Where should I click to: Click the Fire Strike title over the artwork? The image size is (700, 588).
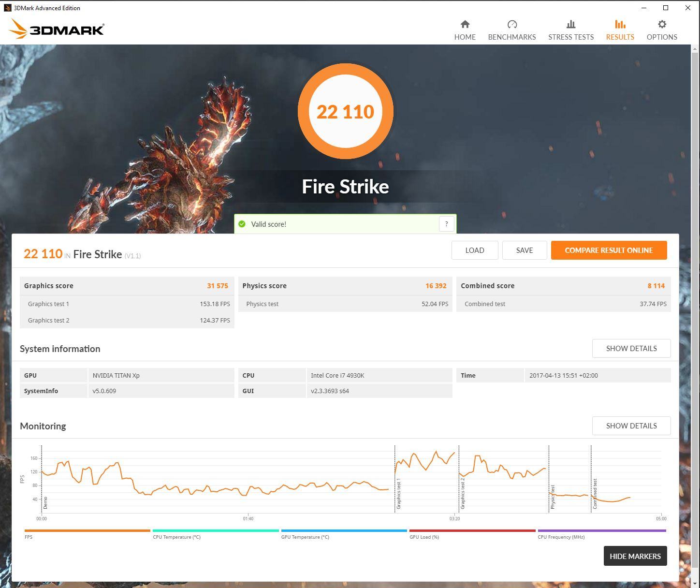[x=345, y=187]
